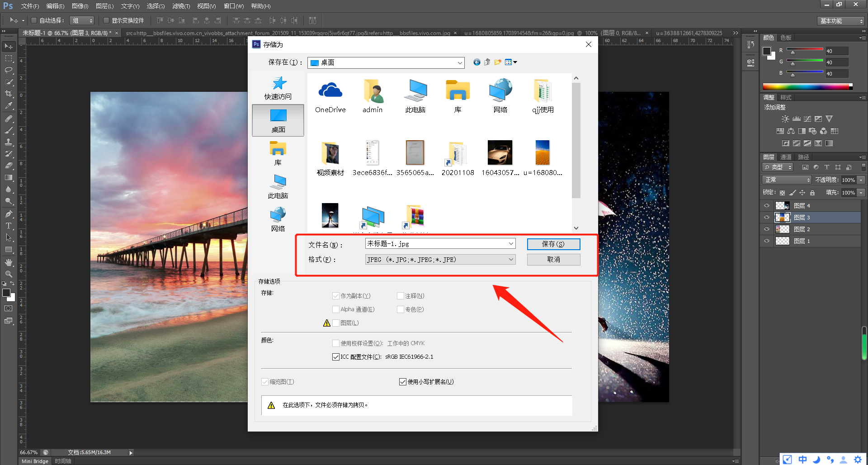This screenshot has height=465, width=868.
Task: Expand the 保存在 location dropdown
Action: coord(386,63)
